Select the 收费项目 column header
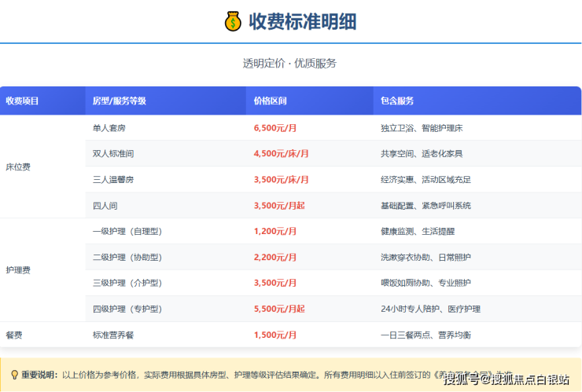This screenshot has width=582, height=392. pyautogui.click(x=22, y=101)
